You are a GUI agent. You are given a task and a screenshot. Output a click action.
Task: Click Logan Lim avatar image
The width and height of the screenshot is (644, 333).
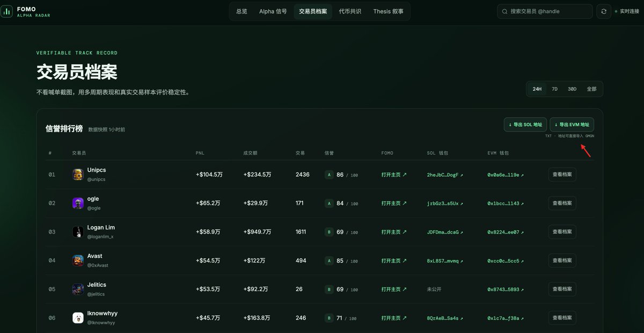point(78,231)
